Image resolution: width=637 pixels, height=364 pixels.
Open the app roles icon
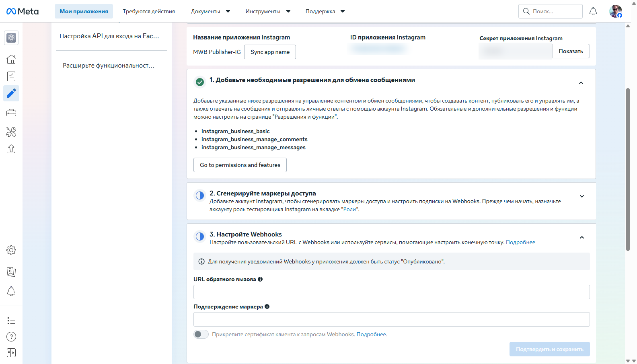pos(11,272)
